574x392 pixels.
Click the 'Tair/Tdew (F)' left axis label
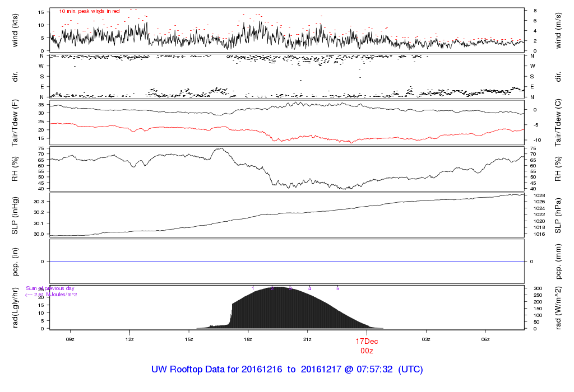(x=15, y=121)
